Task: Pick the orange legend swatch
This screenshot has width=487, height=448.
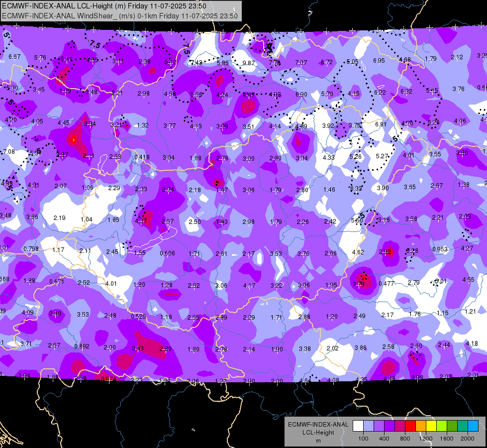Action: [x=421, y=426]
